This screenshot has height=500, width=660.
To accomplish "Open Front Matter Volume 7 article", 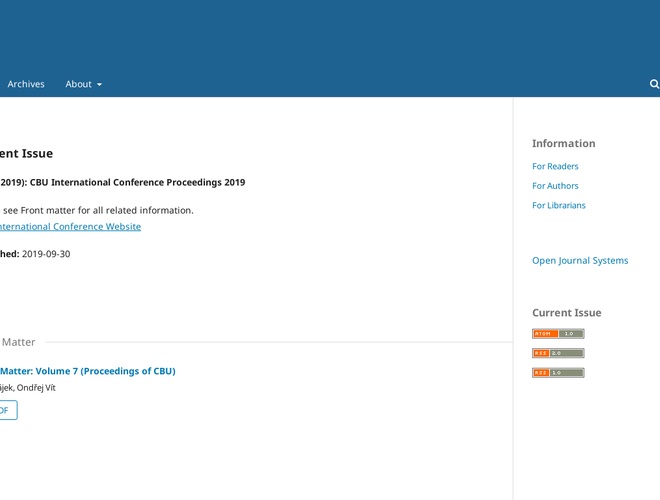I will [88, 371].
